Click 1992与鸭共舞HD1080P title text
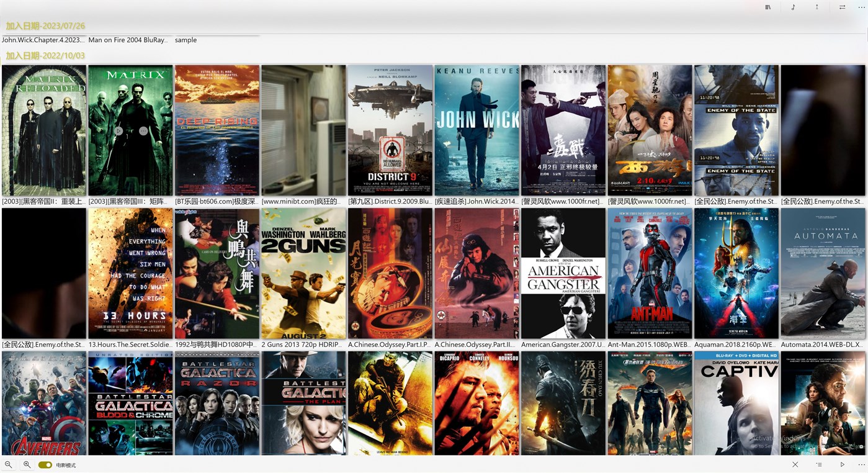The image size is (868, 473). tap(217, 345)
